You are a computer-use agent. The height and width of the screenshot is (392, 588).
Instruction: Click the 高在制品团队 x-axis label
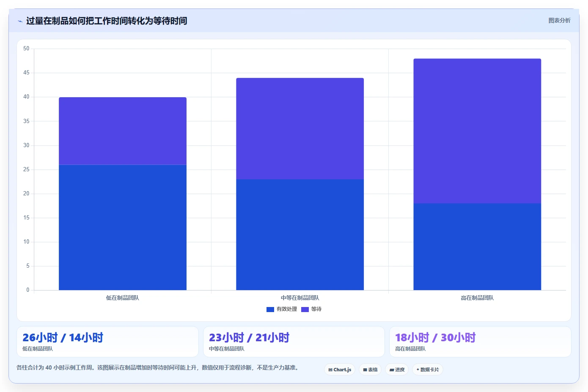pos(477,298)
